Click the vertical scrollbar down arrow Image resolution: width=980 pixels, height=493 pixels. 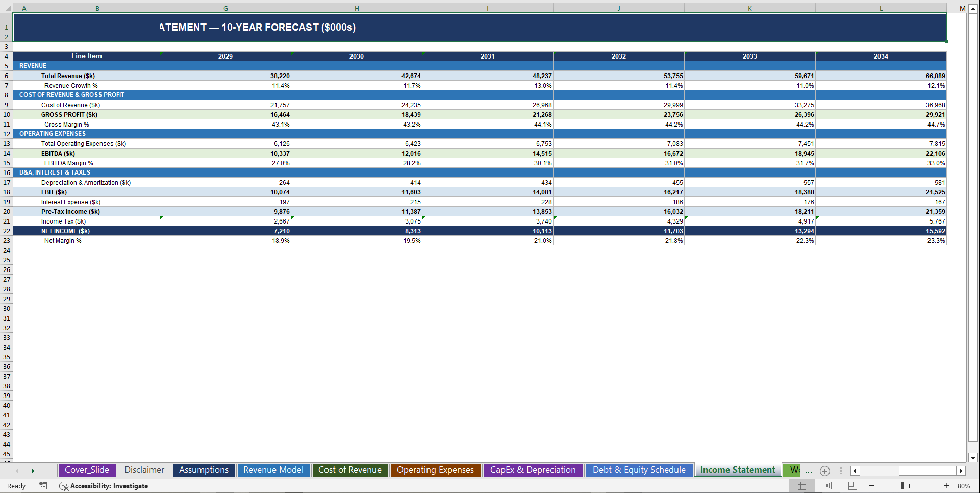972,458
